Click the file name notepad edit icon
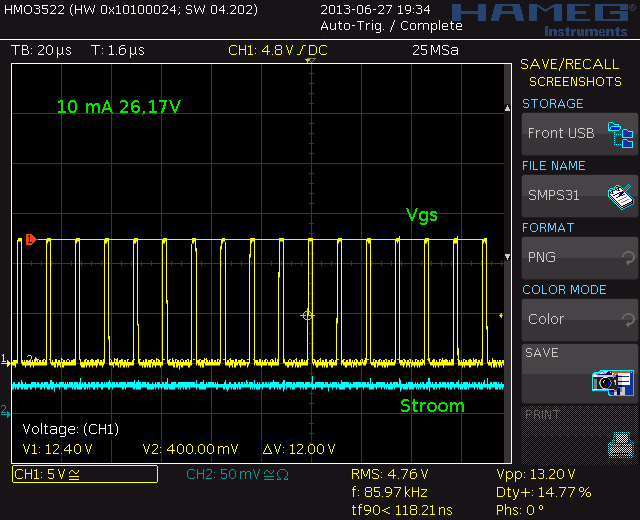The image size is (640, 520). click(x=621, y=195)
